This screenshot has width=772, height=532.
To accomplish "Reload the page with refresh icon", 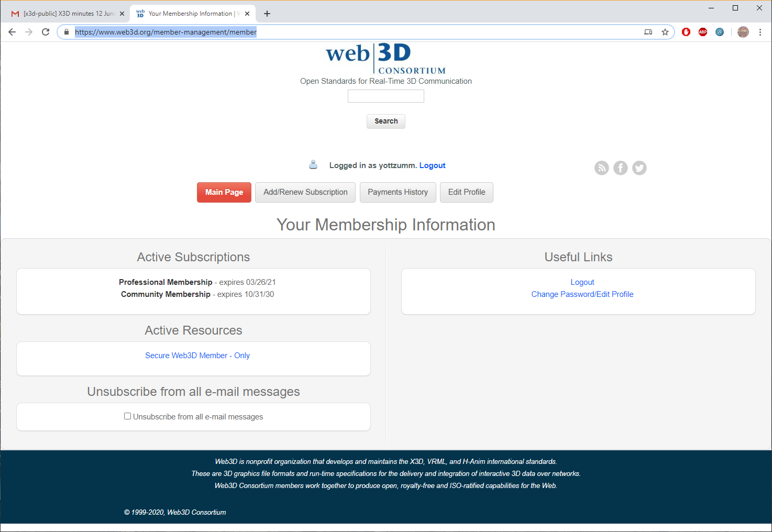I will (46, 32).
